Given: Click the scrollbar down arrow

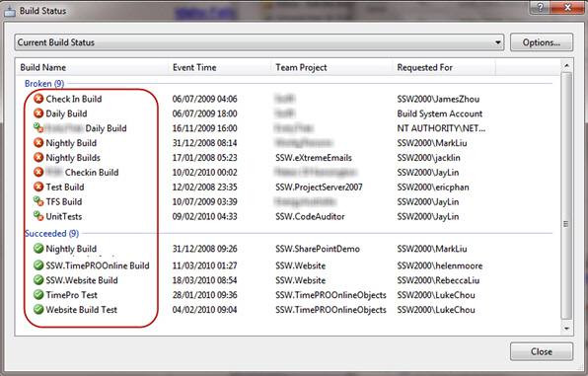Looking at the screenshot, I should tap(566, 329).
